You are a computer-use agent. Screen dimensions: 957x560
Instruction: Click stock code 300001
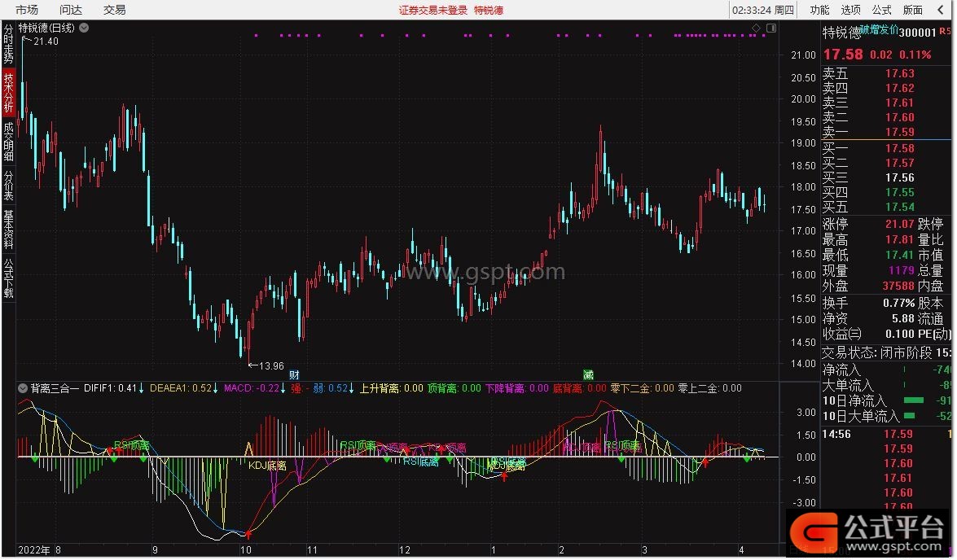click(x=917, y=33)
